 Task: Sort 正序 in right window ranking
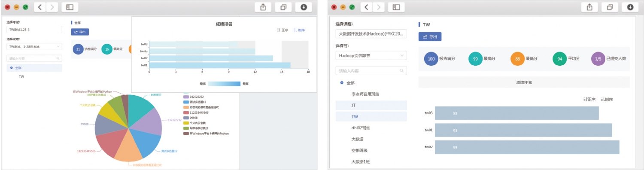(590, 99)
